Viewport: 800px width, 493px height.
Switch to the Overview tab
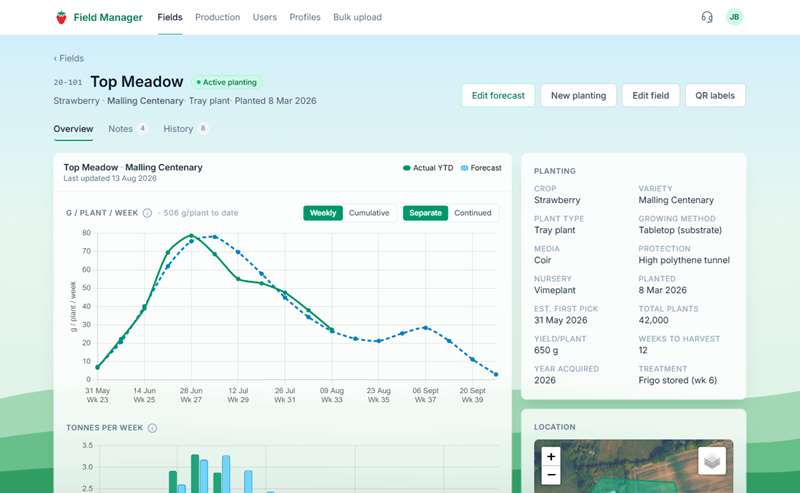[x=73, y=129]
